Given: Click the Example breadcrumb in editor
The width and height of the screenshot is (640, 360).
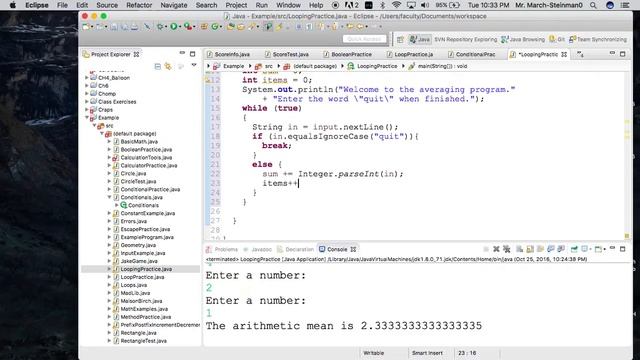Looking at the screenshot, I should [x=229, y=66].
